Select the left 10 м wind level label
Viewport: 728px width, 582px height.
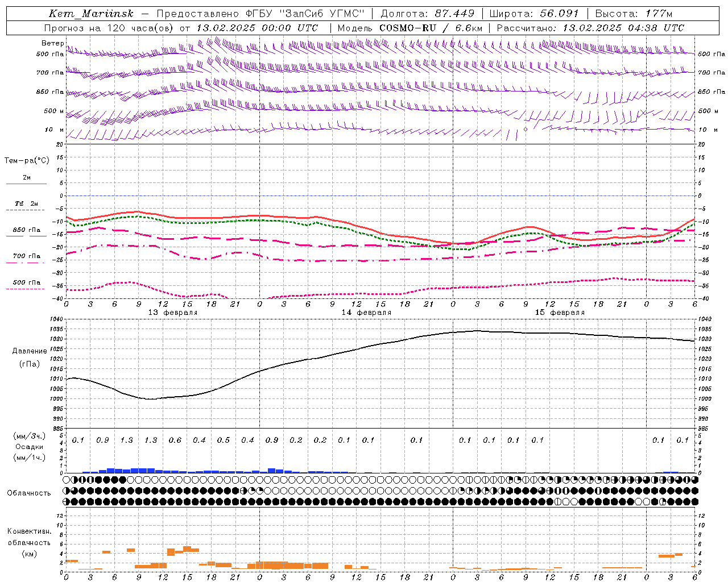coord(54,130)
